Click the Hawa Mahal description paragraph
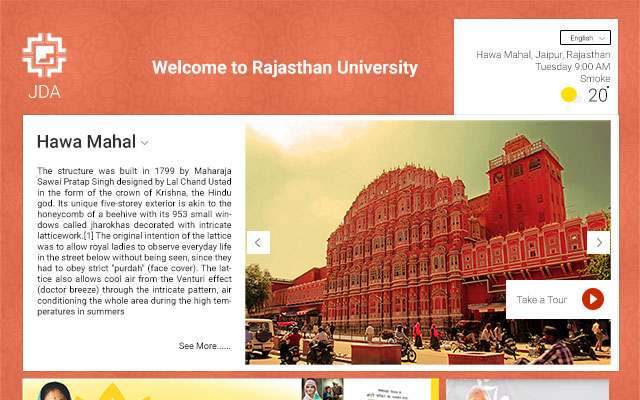This screenshot has width=640, height=400. coord(134,241)
